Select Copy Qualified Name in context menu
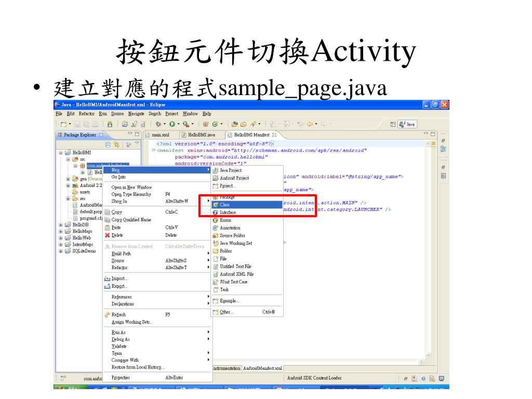 (x=157, y=220)
